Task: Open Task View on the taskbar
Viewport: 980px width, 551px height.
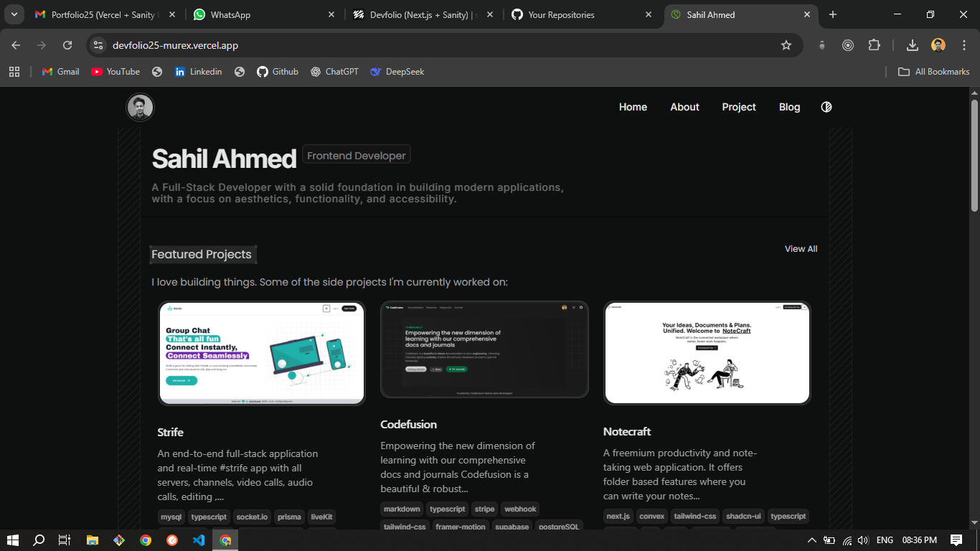Action: [x=65, y=540]
